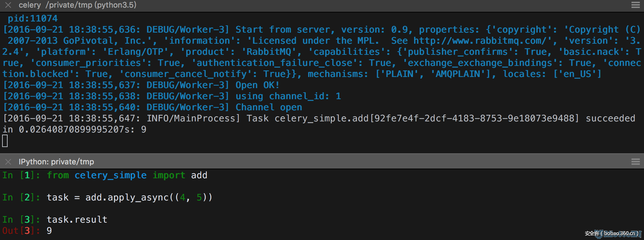Image resolution: width=644 pixels, height=240 pixels.
Task: Select the celery /private/tmp pane title
Action: (x=77, y=5)
